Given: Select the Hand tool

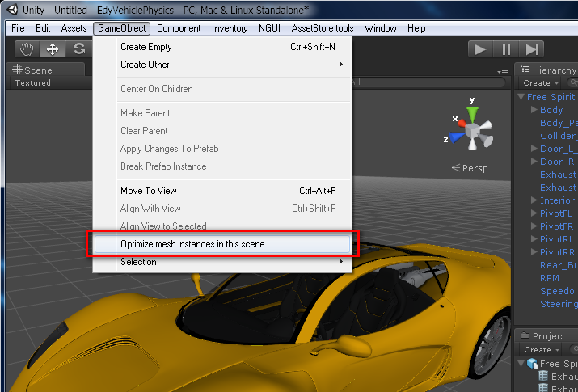Looking at the screenshot, I should coord(27,49).
